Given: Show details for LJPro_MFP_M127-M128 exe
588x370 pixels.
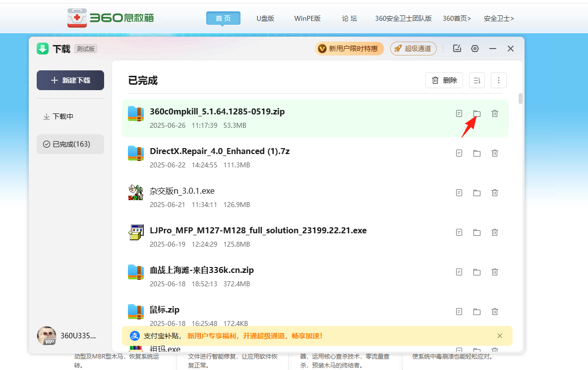Looking at the screenshot, I should click(x=459, y=233).
